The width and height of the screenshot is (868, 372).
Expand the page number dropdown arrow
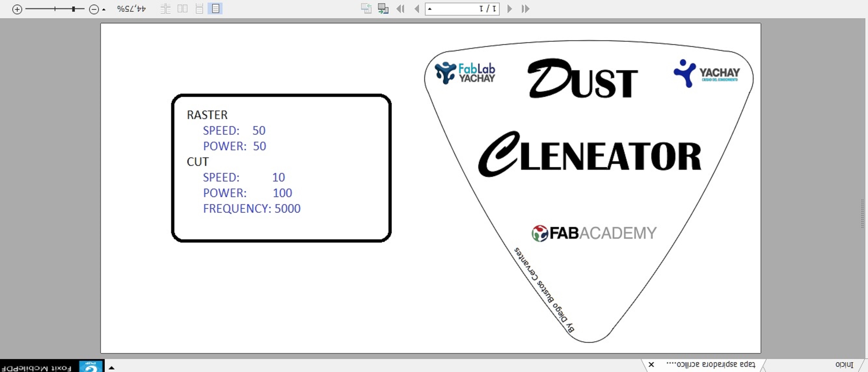(430, 9)
